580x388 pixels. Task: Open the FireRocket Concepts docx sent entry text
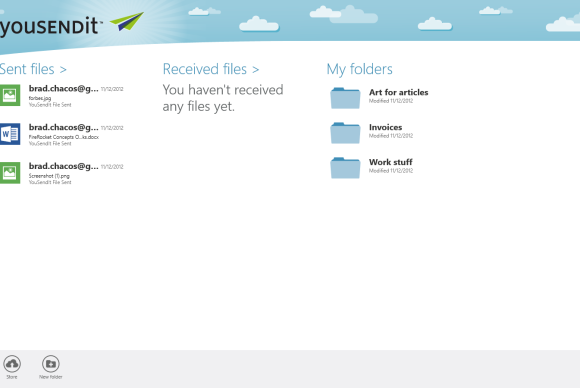tap(64, 137)
